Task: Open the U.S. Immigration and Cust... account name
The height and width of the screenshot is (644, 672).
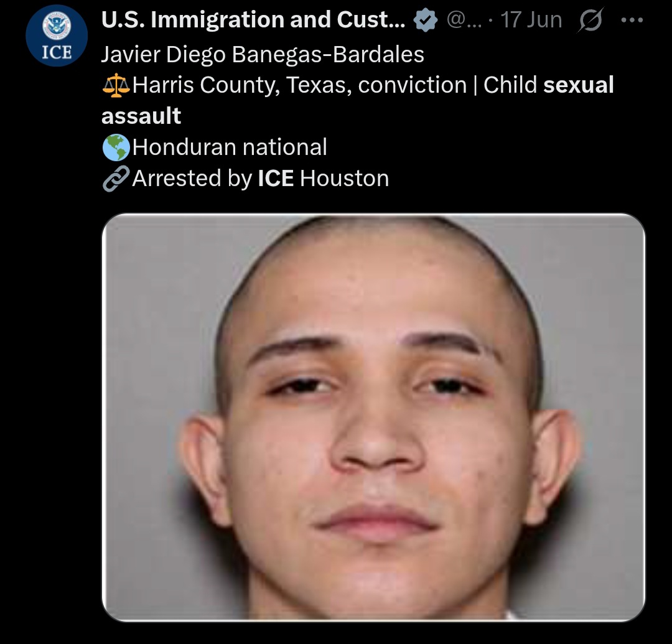Action: (253, 20)
